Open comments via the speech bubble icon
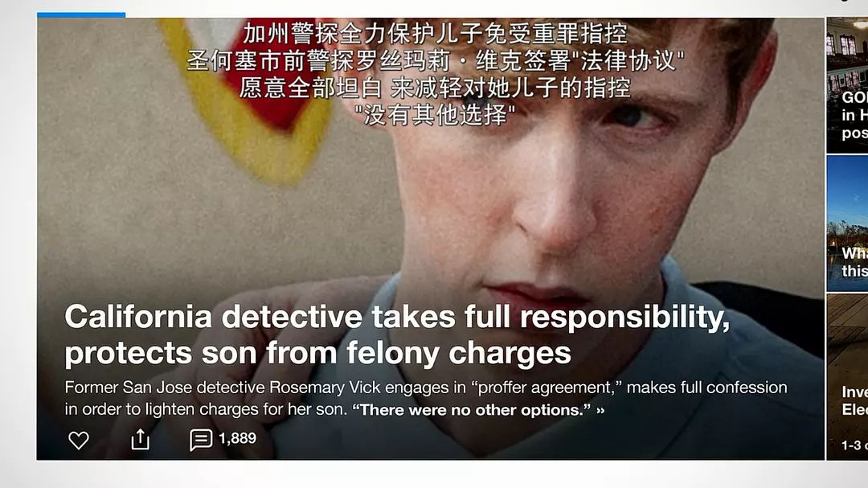The width and height of the screenshot is (868, 488). pos(200,440)
